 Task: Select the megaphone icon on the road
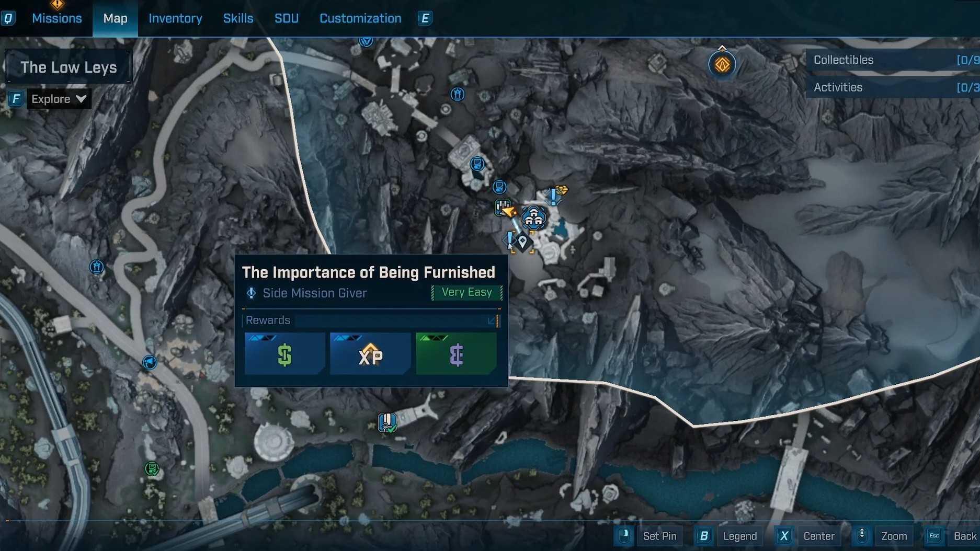[150, 362]
